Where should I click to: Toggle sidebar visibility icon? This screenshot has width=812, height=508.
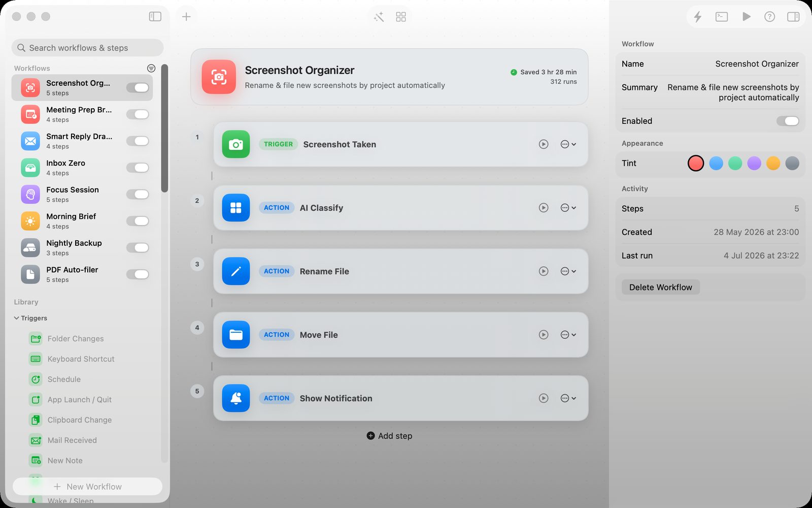coord(155,17)
